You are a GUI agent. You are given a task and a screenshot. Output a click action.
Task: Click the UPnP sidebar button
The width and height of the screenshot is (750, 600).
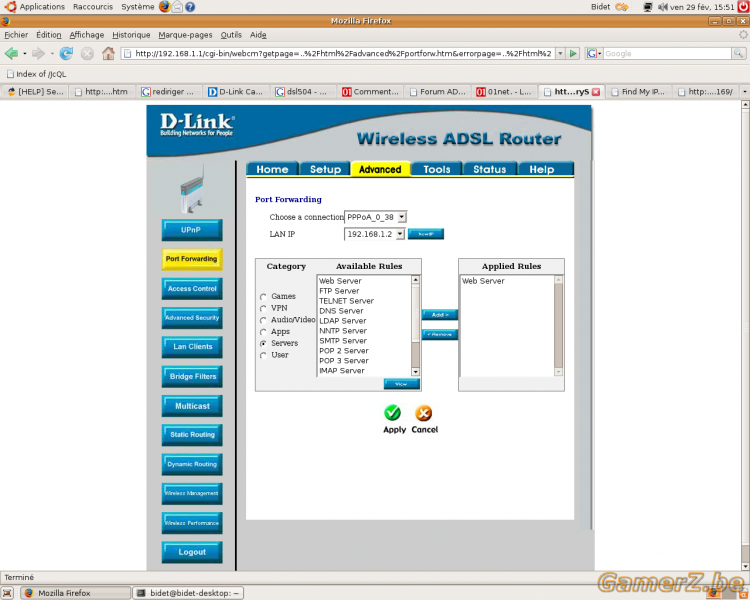point(192,230)
